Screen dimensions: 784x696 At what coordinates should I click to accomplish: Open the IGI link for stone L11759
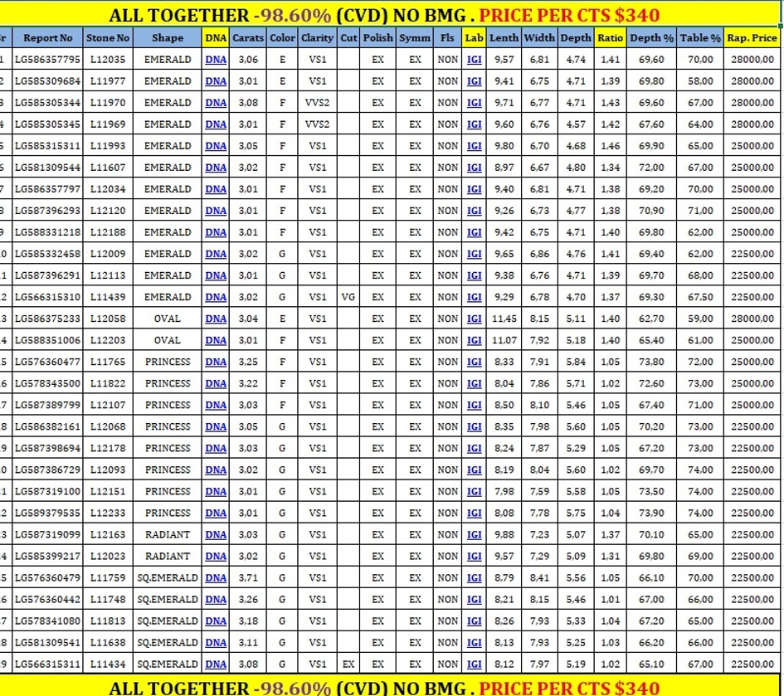coord(474,578)
